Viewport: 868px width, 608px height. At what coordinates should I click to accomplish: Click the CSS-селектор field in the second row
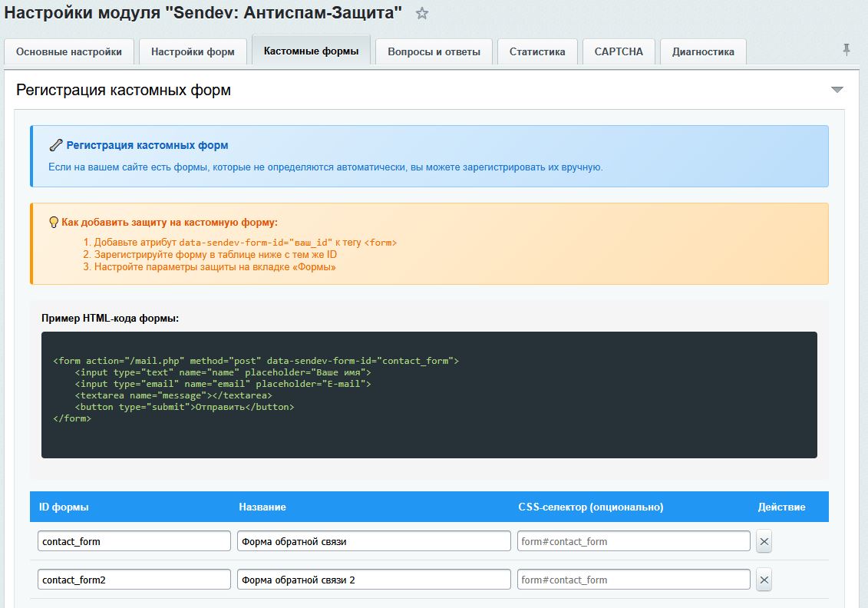coord(633,580)
